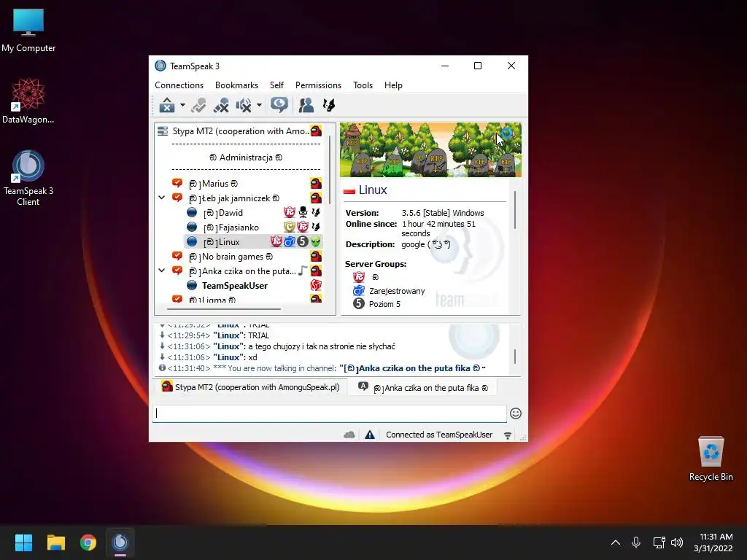The image size is (747, 560).
Task: Collapse the Łeb jak jamniczek channel
Action: click(x=162, y=198)
